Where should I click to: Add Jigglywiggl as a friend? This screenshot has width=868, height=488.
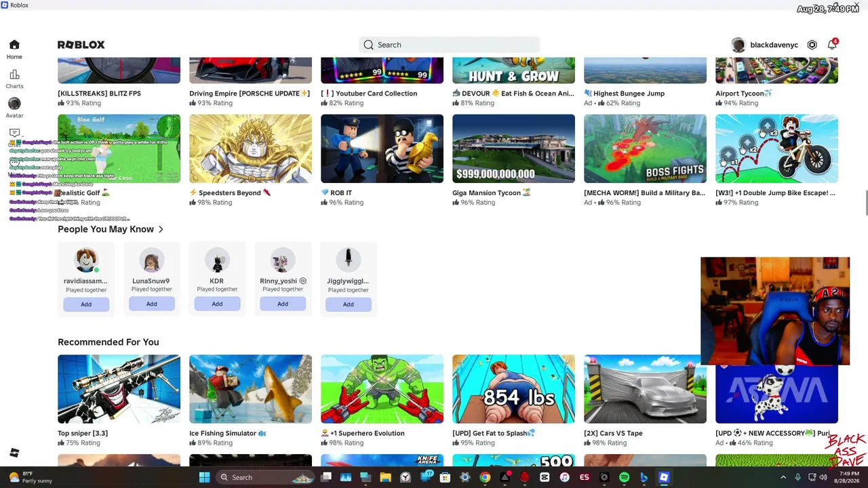point(348,304)
